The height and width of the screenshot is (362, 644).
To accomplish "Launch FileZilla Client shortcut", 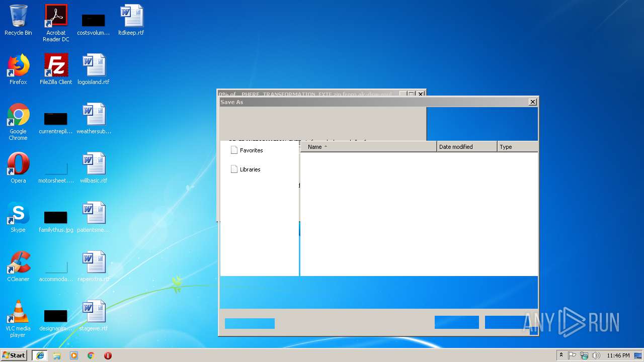I will tap(56, 69).
